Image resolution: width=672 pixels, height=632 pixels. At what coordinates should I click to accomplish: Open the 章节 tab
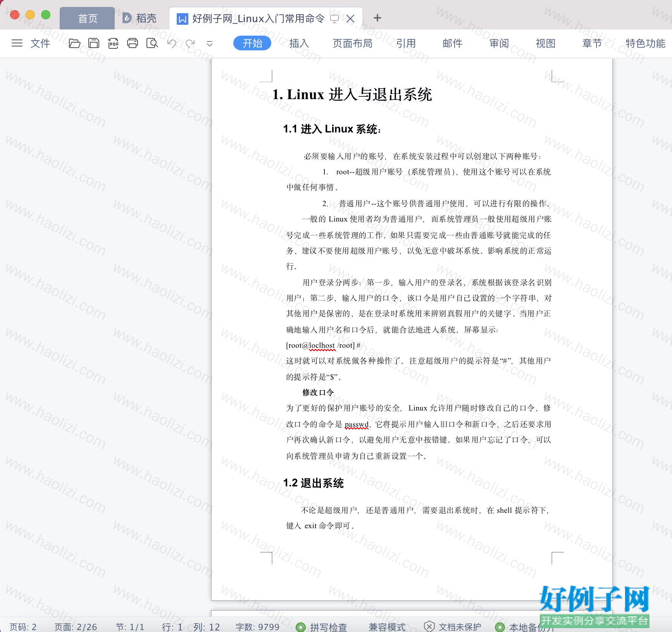(x=592, y=43)
